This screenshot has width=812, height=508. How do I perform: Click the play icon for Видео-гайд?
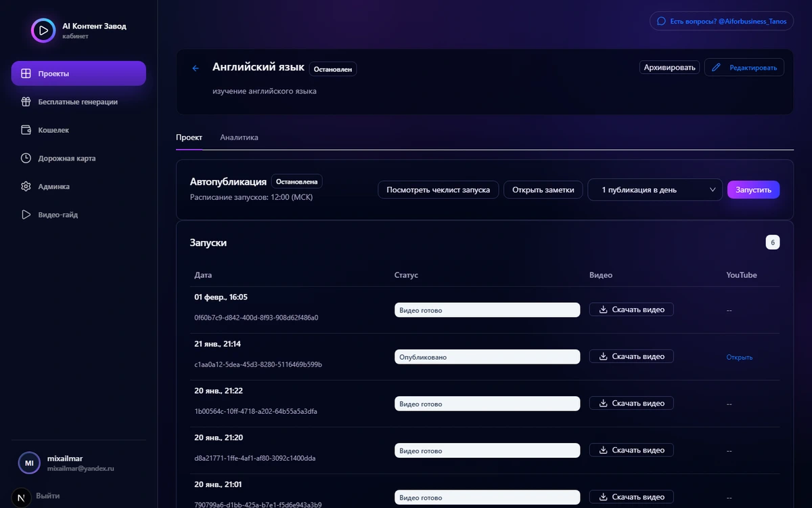pos(26,215)
